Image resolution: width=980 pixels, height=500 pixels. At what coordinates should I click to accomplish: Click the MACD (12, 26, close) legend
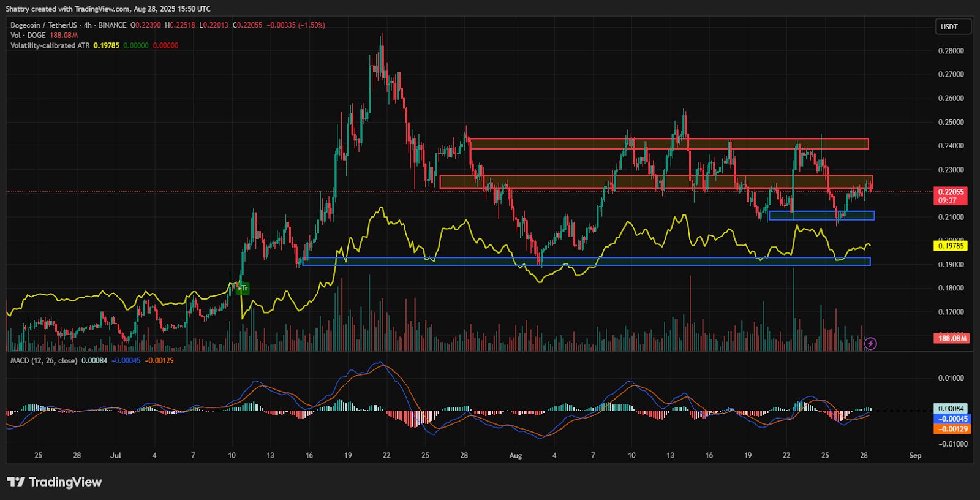tap(43, 360)
